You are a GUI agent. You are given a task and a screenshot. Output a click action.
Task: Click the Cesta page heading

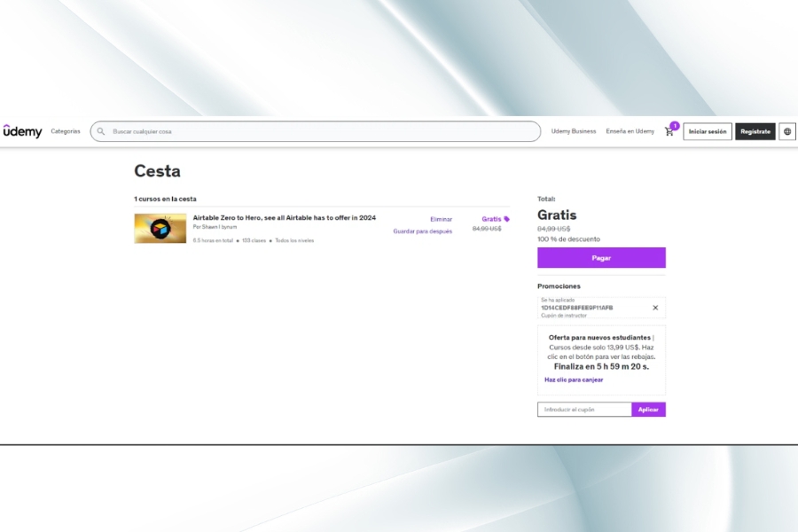[157, 171]
